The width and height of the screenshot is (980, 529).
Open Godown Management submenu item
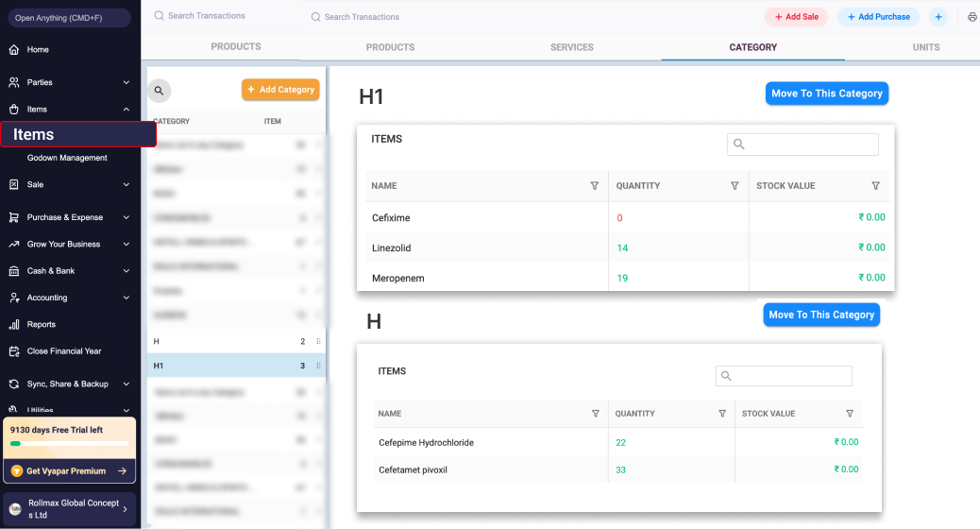click(x=67, y=158)
